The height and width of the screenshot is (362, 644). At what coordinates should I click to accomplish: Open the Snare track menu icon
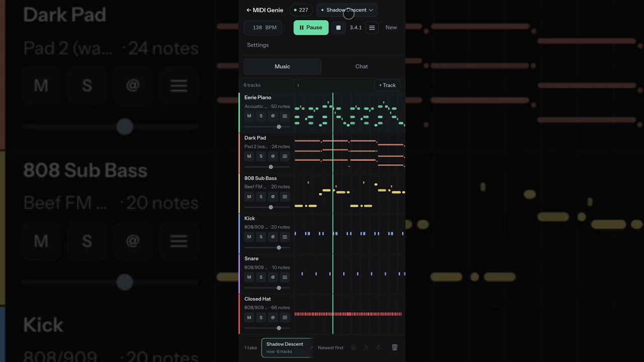pos(285,277)
